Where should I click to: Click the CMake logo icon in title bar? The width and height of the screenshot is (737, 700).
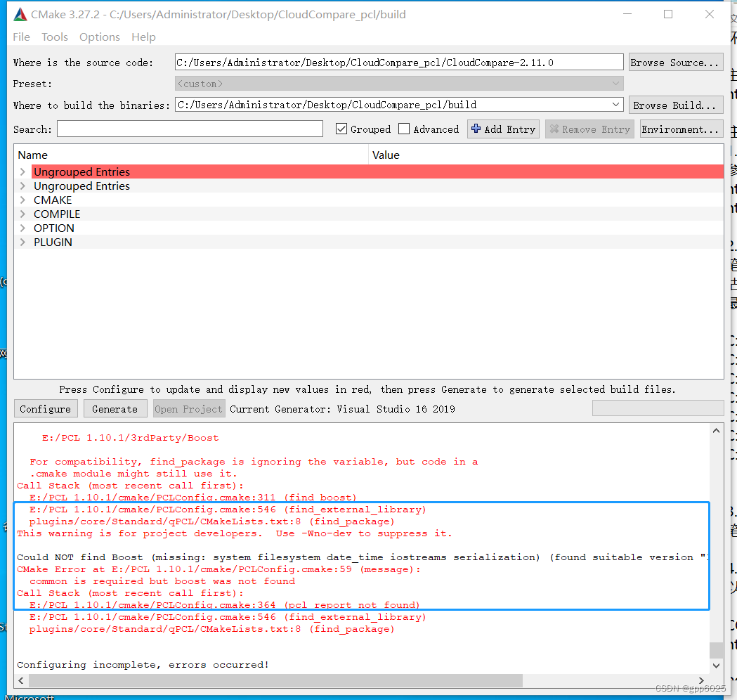20,15
